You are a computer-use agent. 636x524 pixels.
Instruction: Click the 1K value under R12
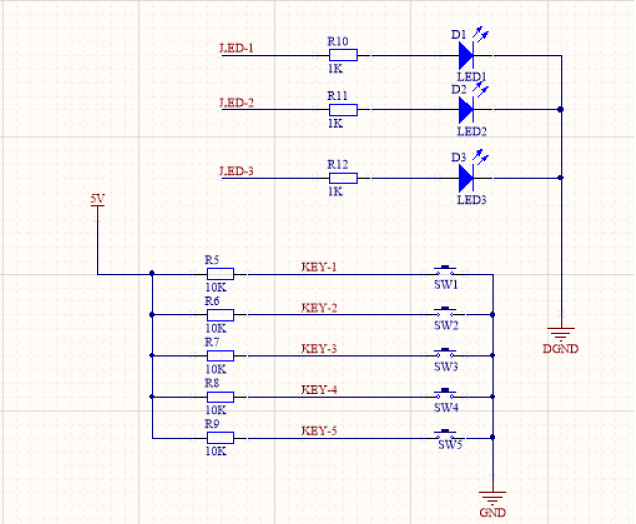[335, 191]
